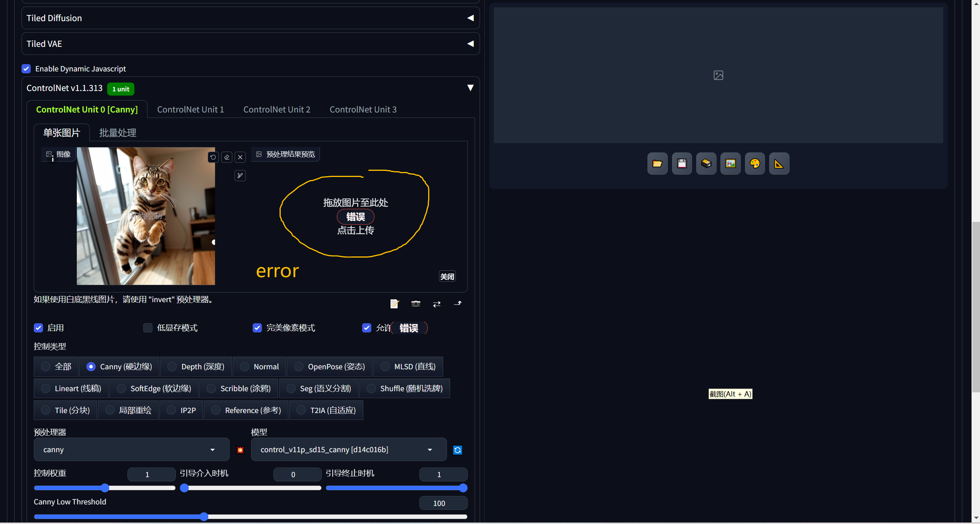Open the 单张图片 single image tab
Viewport: 980px width, 524px height.
coord(62,133)
